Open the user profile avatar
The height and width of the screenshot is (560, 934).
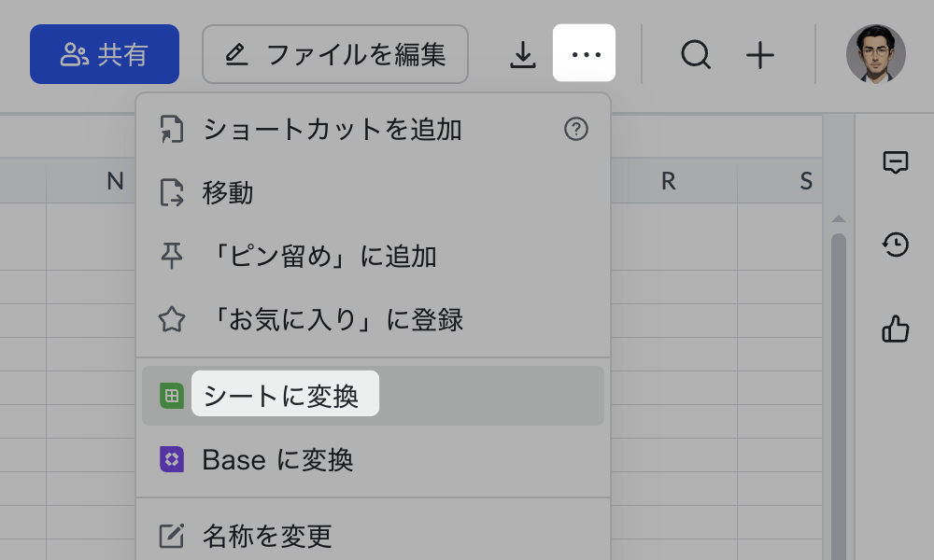(876, 54)
